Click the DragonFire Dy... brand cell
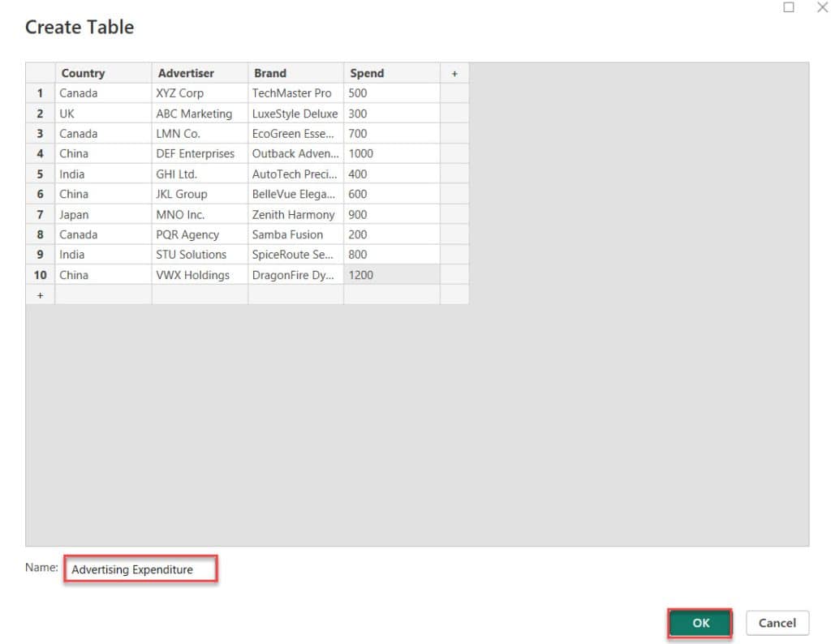This screenshot has height=644, width=831. point(295,275)
